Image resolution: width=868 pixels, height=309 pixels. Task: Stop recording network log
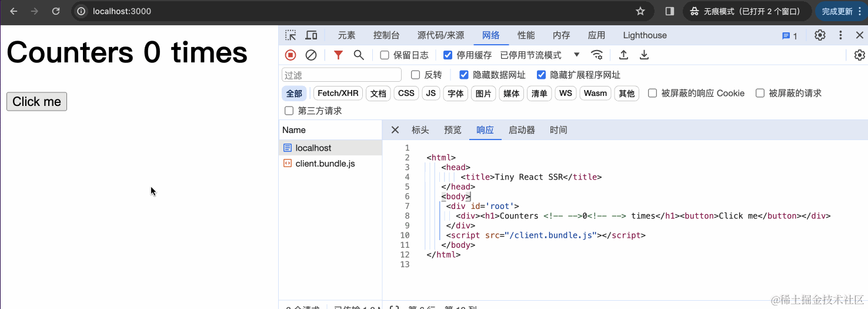(291, 55)
